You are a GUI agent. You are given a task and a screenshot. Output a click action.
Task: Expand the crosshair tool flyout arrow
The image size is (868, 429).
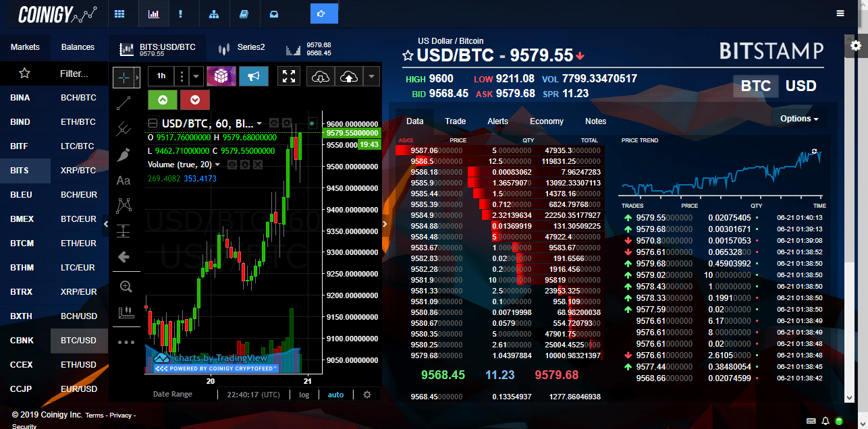click(x=138, y=78)
